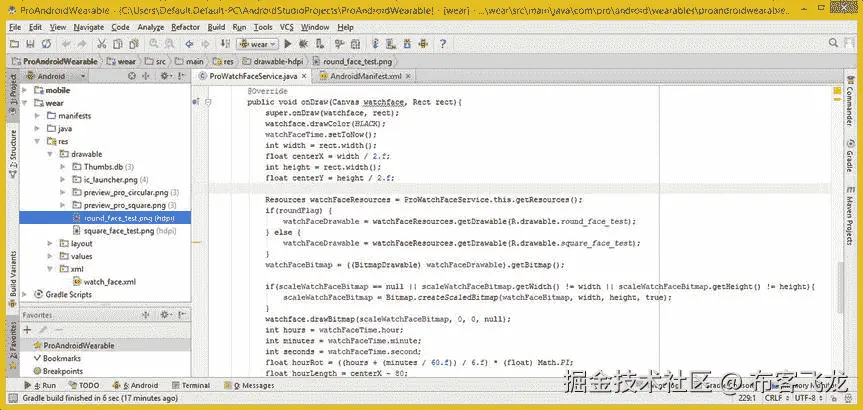The image size is (863, 410).
Task: Expand the layout folder
Action: pos(50,243)
